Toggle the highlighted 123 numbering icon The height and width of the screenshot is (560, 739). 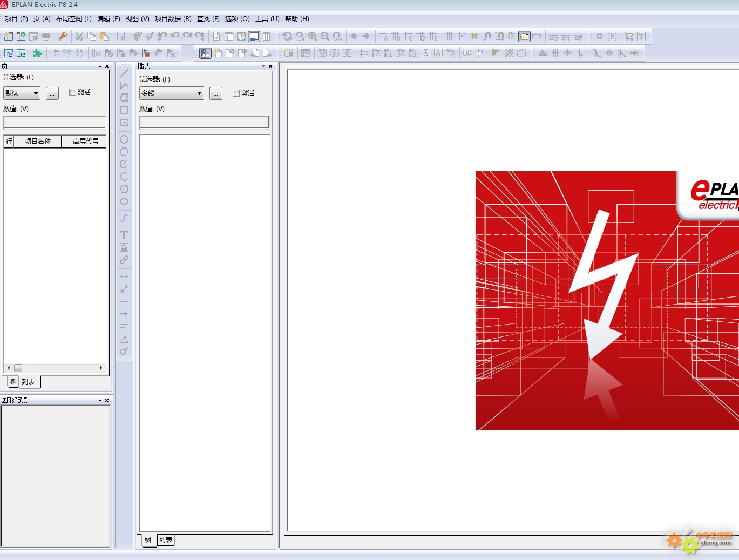[524, 36]
